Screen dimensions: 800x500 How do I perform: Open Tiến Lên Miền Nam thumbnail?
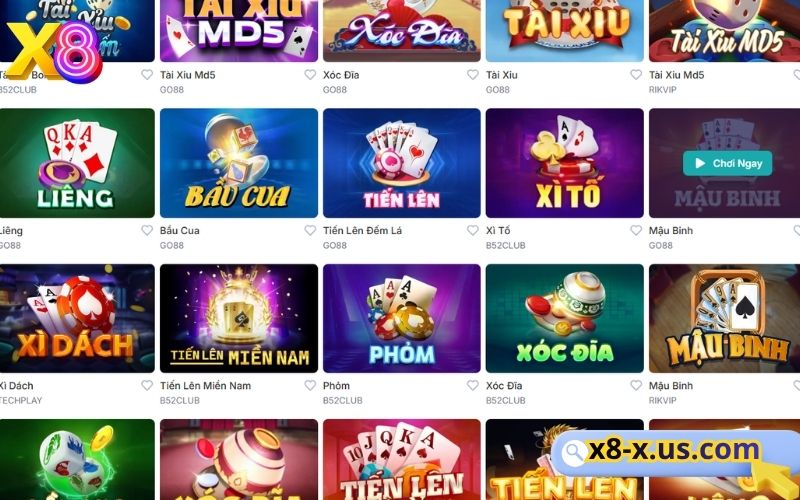click(239, 318)
